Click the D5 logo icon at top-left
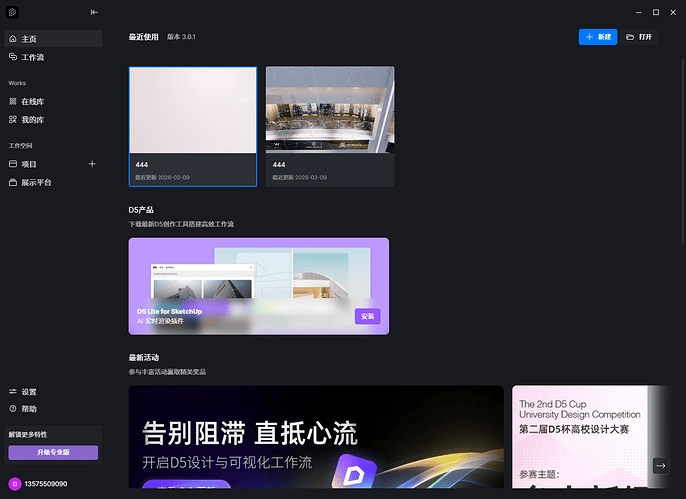Viewport: 686px width, 499px height. tap(12, 12)
